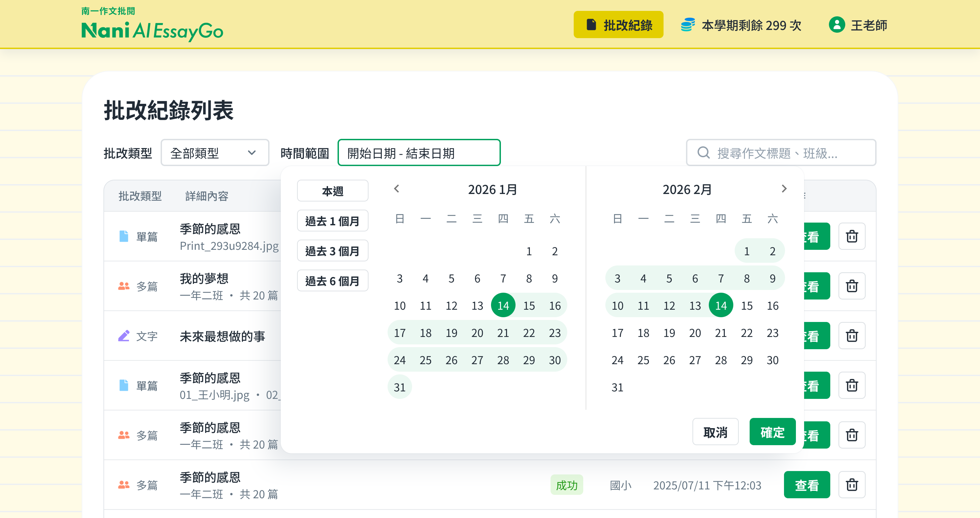Click 取消 to cancel date selection
Viewport: 980px width, 518px height.
715,432
